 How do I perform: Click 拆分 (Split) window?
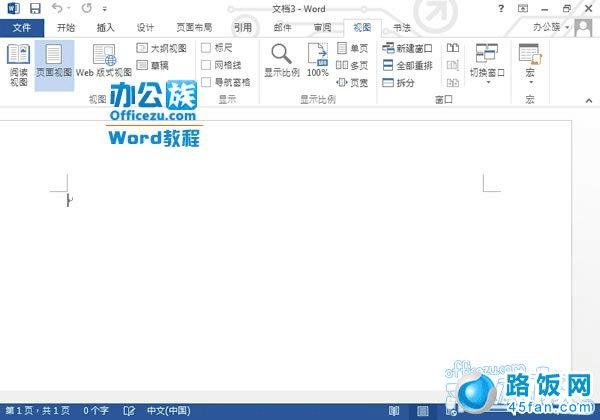(x=398, y=82)
